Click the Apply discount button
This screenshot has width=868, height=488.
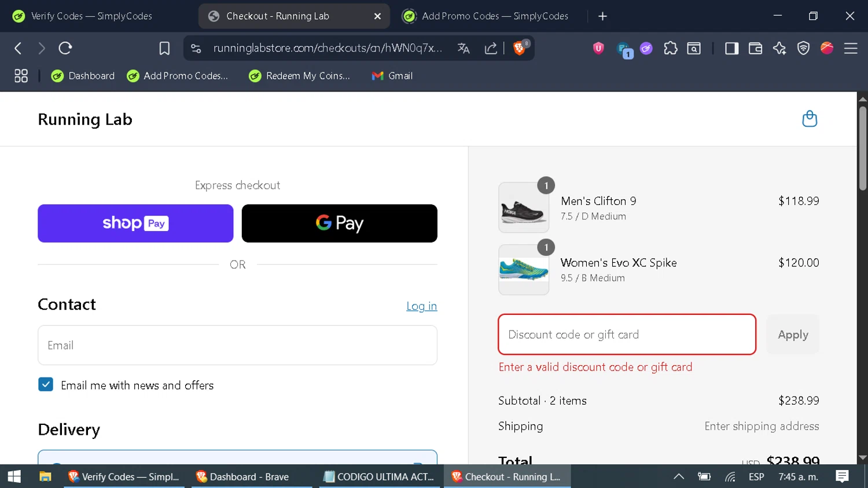793,335
